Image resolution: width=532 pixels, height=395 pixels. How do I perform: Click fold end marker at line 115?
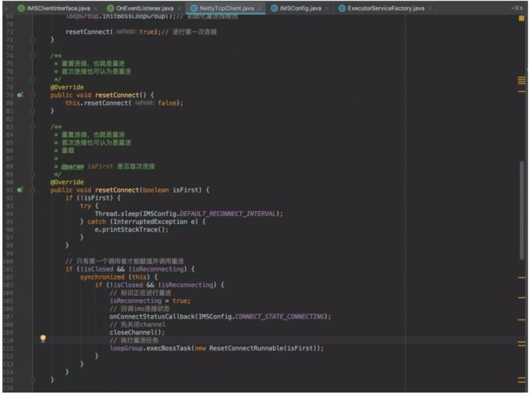pos(32,380)
